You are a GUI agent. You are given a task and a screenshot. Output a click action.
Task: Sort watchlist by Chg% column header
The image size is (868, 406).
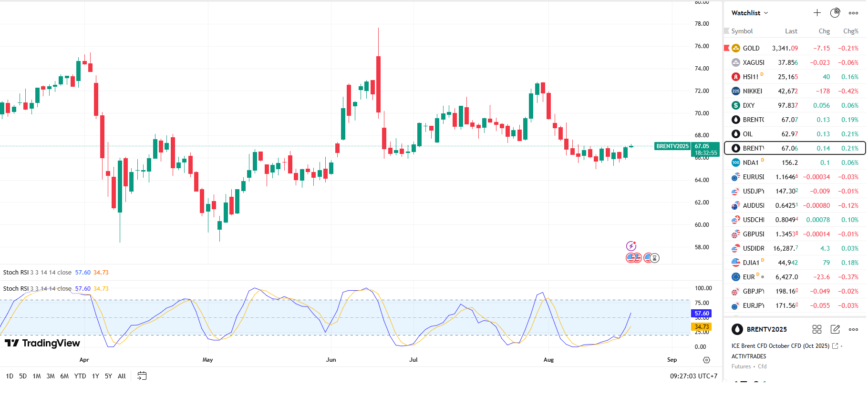click(850, 31)
